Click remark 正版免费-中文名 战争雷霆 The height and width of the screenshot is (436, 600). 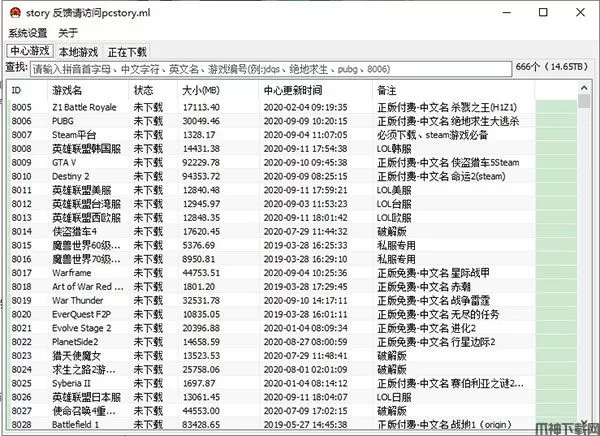[x=433, y=300]
